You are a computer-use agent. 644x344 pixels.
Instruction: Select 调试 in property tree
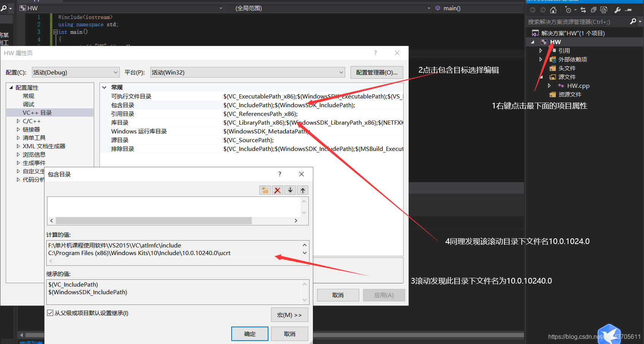click(28, 105)
